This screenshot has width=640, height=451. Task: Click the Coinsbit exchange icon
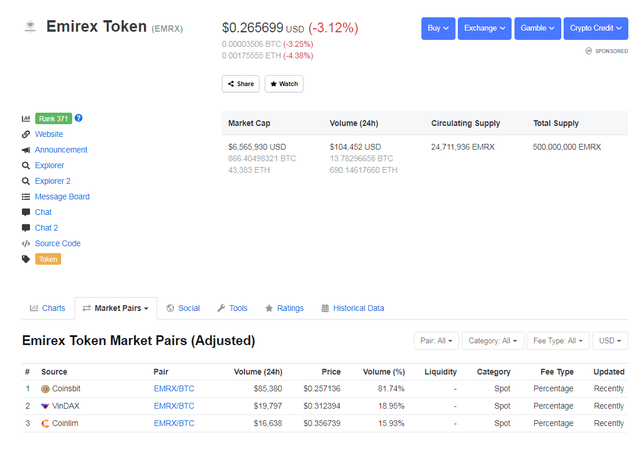click(x=45, y=388)
